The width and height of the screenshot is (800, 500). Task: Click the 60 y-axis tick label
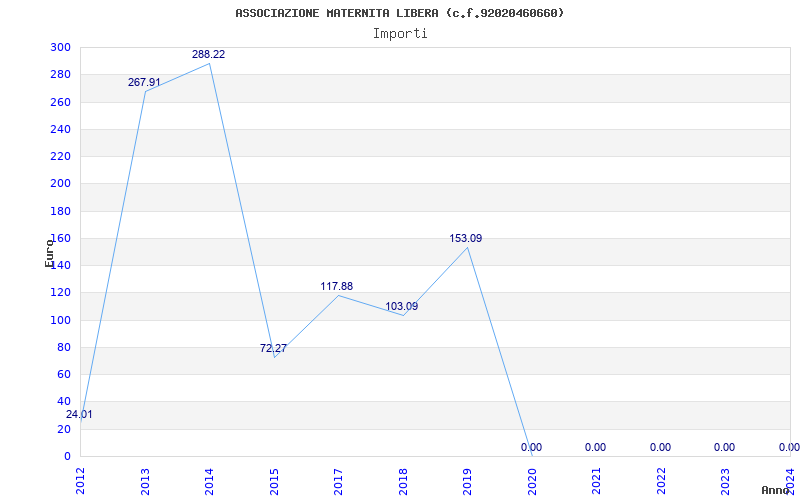tap(63, 374)
